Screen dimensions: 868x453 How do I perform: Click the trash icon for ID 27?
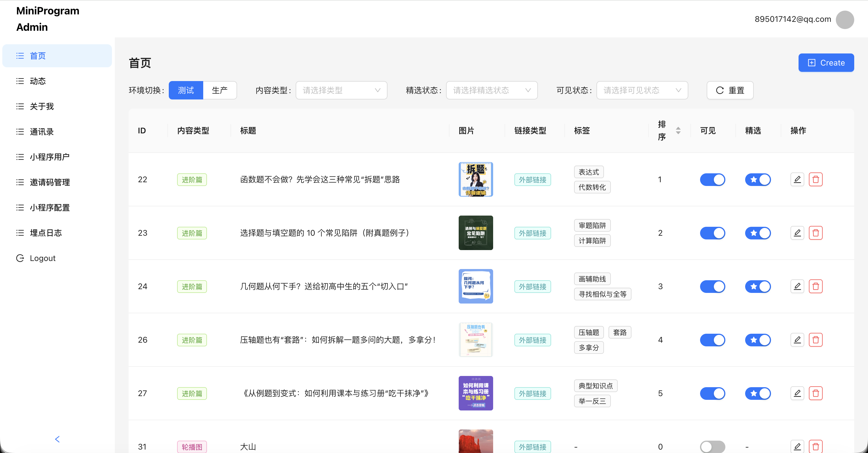[x=815, y=393]
